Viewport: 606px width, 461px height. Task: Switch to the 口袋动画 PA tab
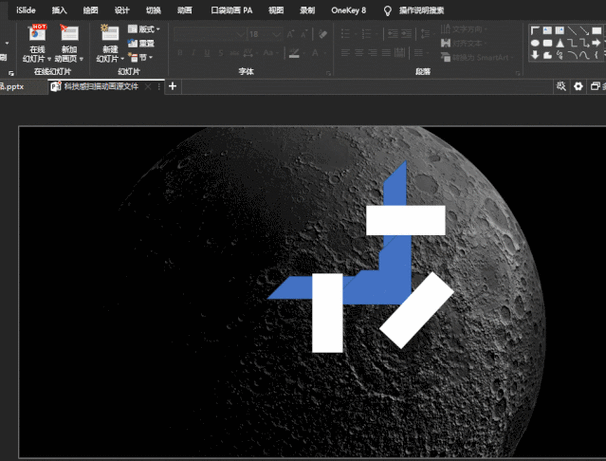231,10
